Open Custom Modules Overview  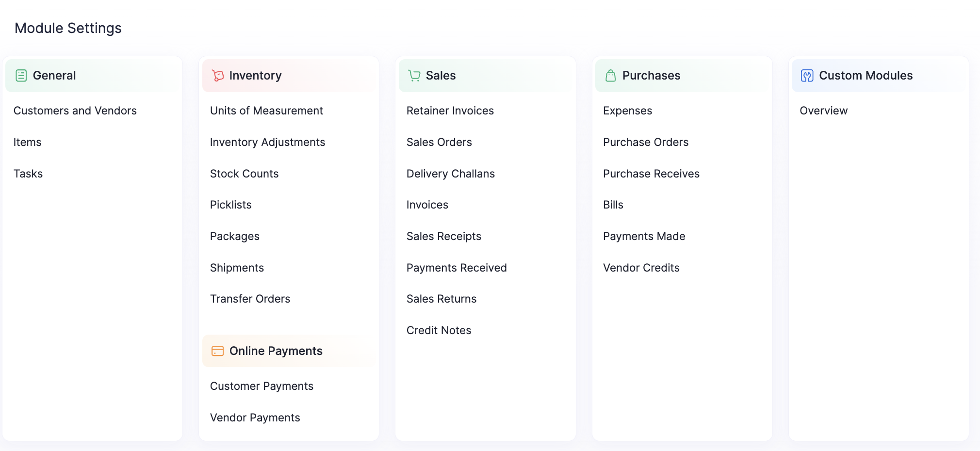click(x=823, y=111)
